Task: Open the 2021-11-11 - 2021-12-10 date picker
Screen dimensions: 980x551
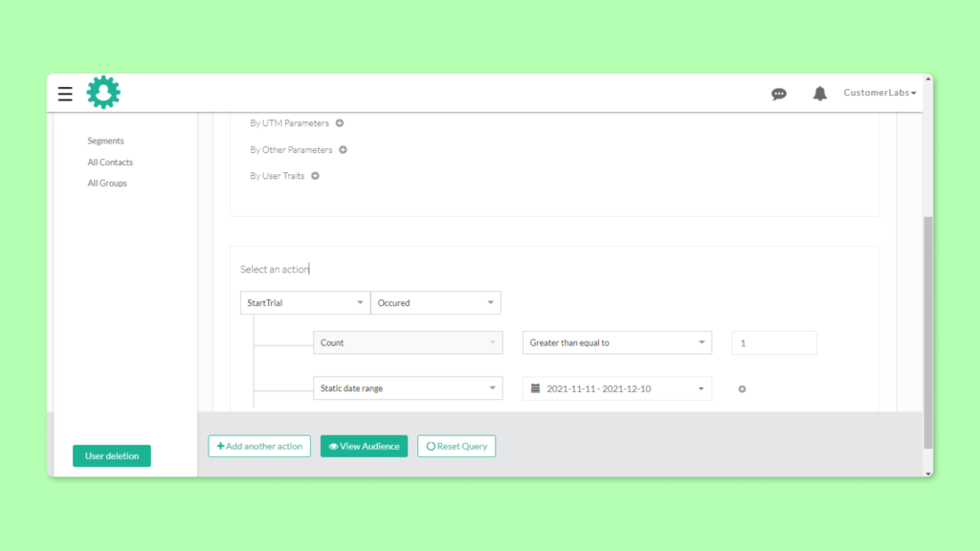Action: (x=617, y=388)
